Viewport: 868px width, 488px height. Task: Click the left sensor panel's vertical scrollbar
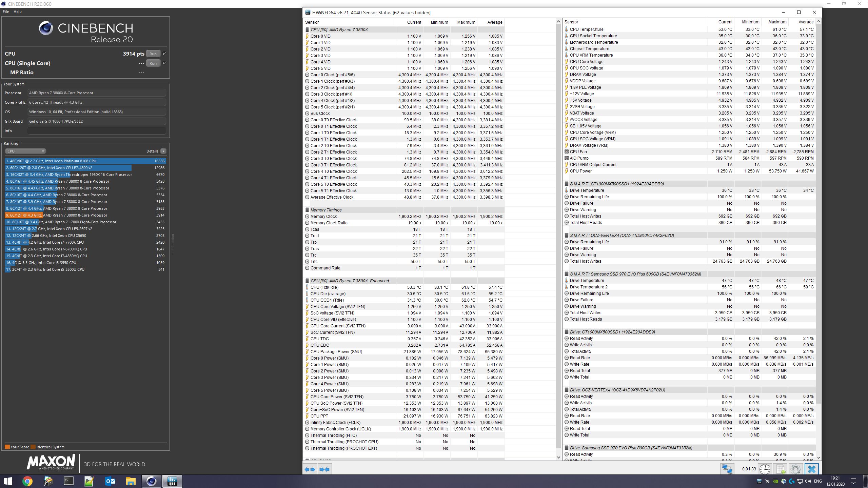pyautogui.click(x=559, y=237)
